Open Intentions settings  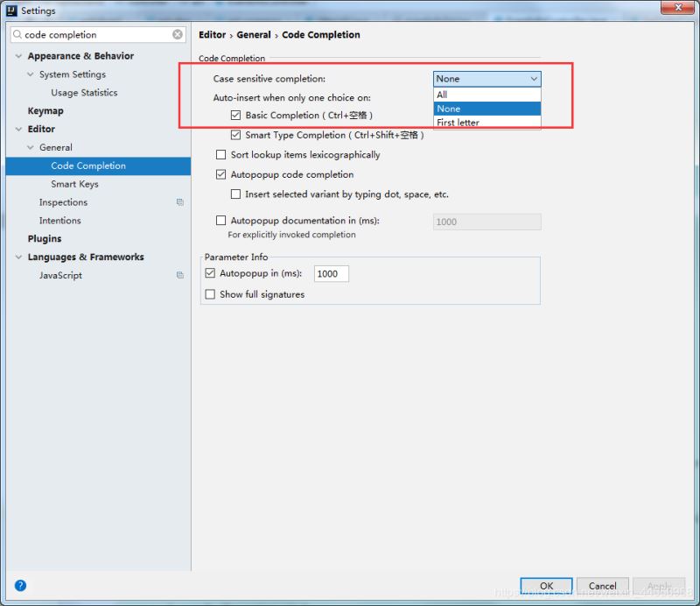click(59, 221)
